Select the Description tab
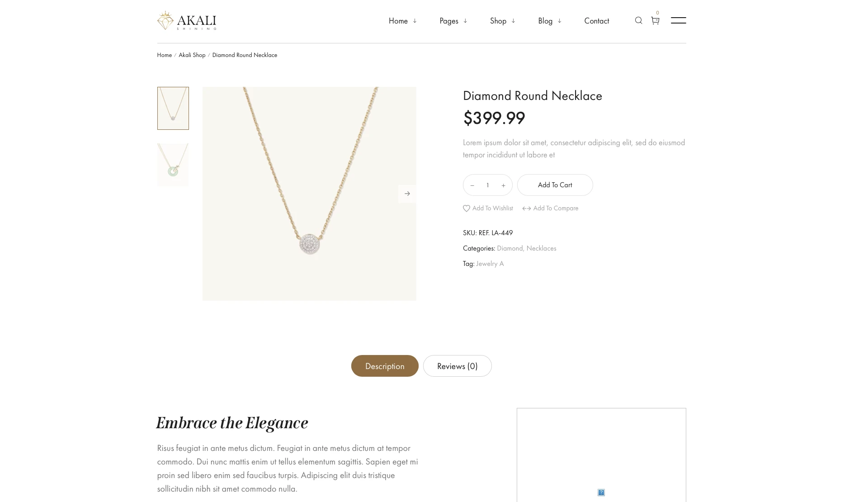Screen dimensions: 868x502 [385, 366]
